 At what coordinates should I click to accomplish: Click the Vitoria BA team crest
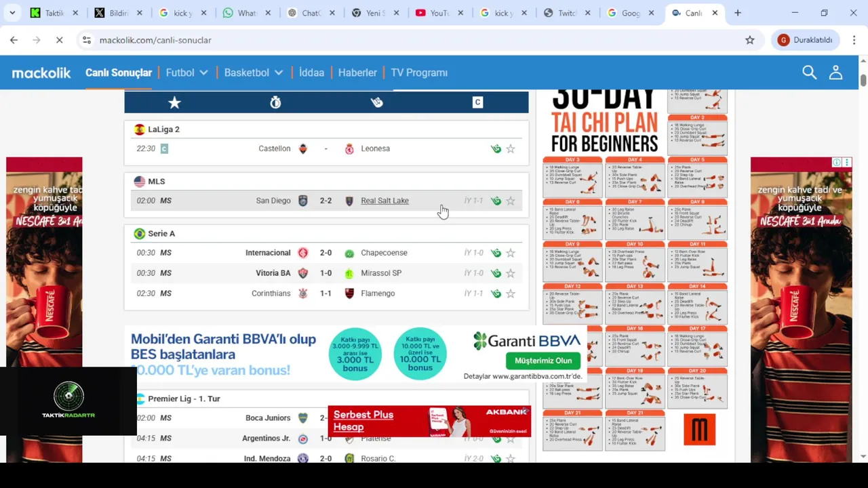(303, 273)
